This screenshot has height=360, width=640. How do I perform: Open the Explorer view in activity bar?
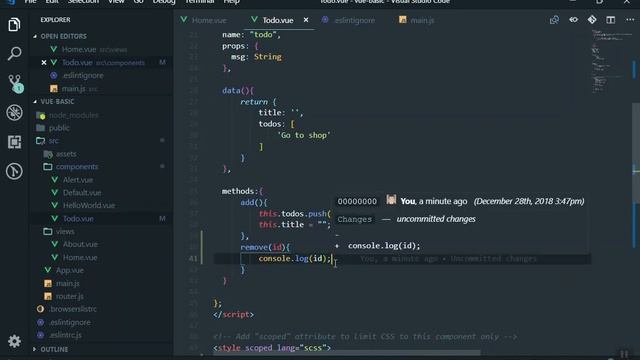[14, 25]
